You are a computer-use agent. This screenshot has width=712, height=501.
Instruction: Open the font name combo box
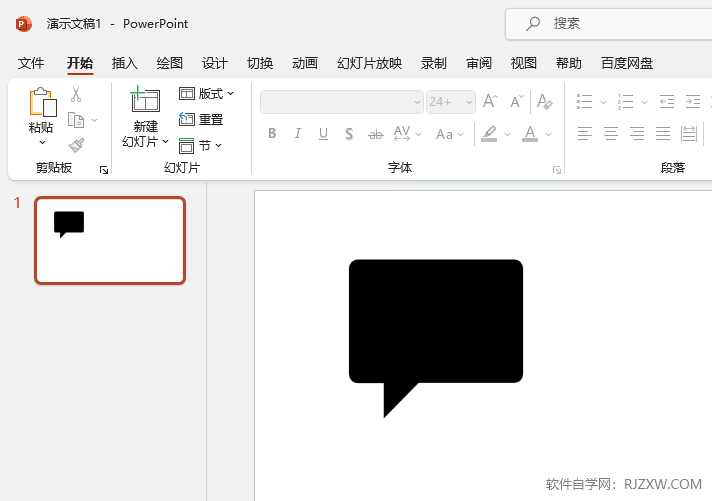coord(342,102)
